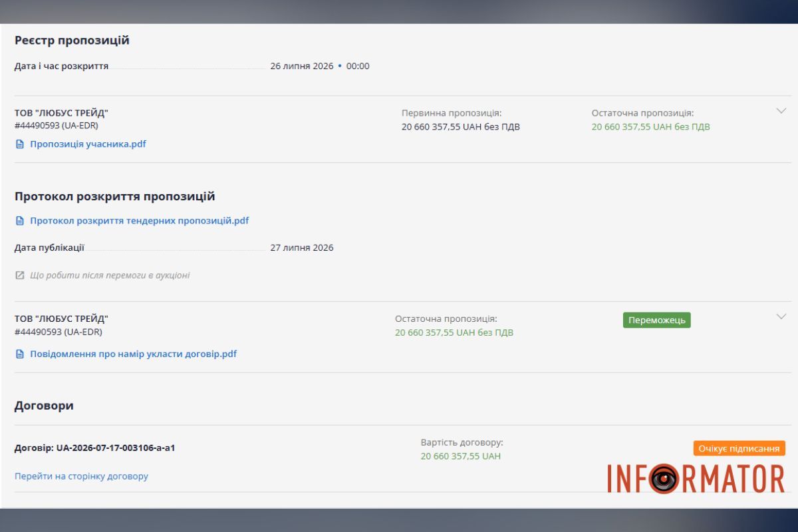Image resolution: width=798 pixels, height=532 pixels.
Task: Click the Реєстр пропозицій heading
Action: [x=72, y=41]
